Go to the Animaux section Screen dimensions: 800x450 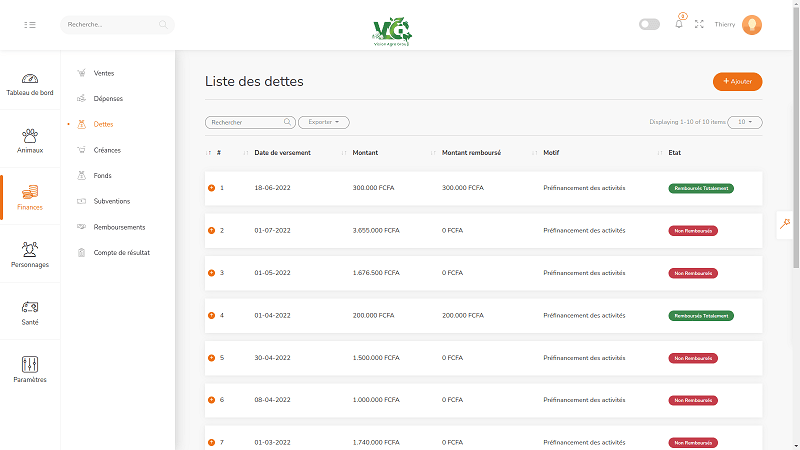(30, 140)
